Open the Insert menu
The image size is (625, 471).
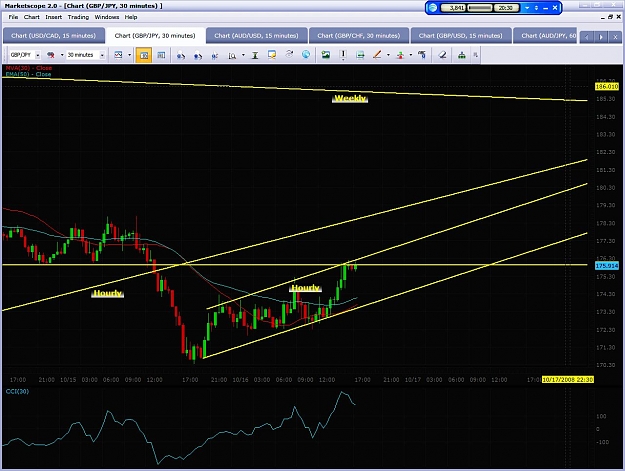tap(53, 17)
